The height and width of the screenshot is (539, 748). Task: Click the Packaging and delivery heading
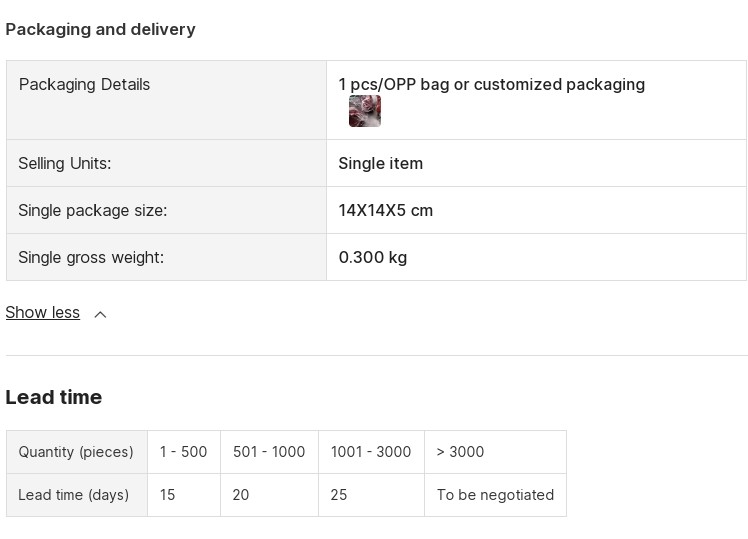click(101, 30)
